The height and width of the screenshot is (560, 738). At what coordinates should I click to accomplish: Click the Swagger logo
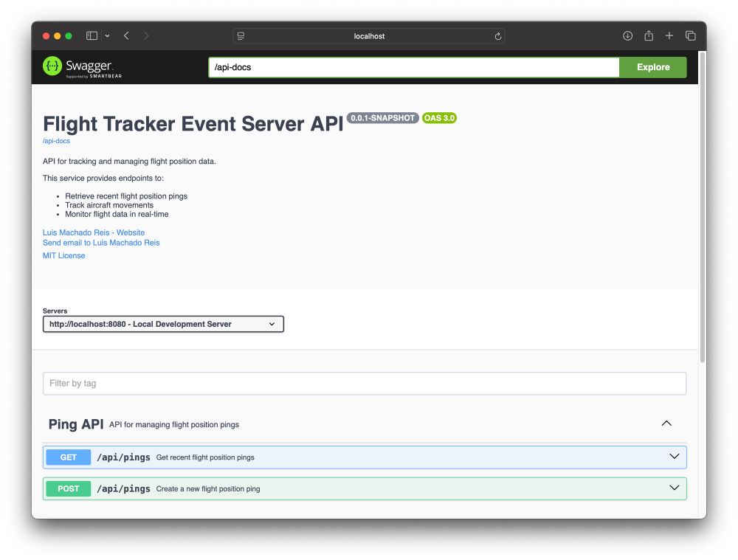click(83, 67)
